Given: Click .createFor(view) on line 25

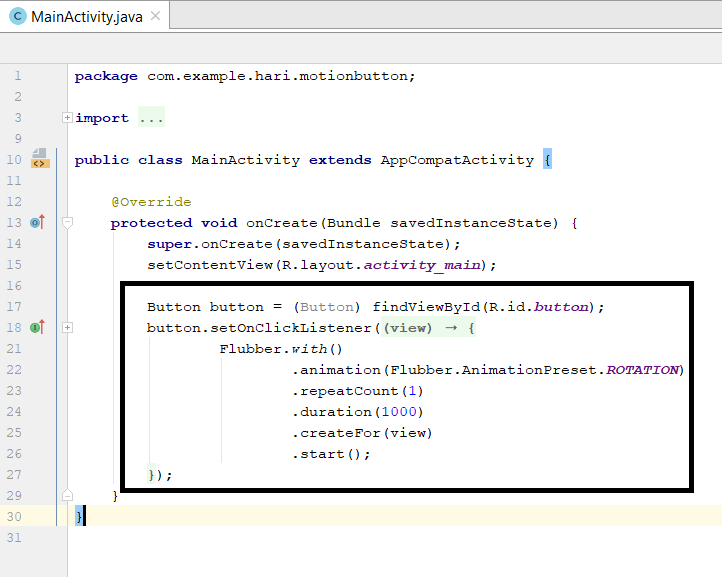Looking at the screenshot, I should [362, 433].
